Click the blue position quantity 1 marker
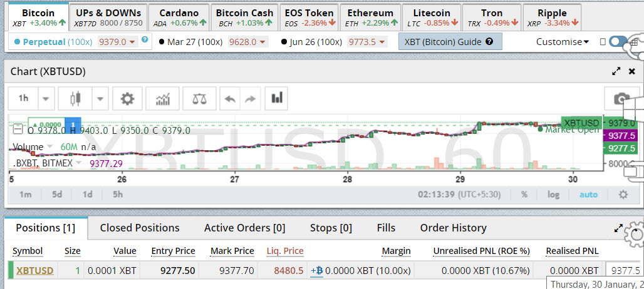 (x=73, y=124)
